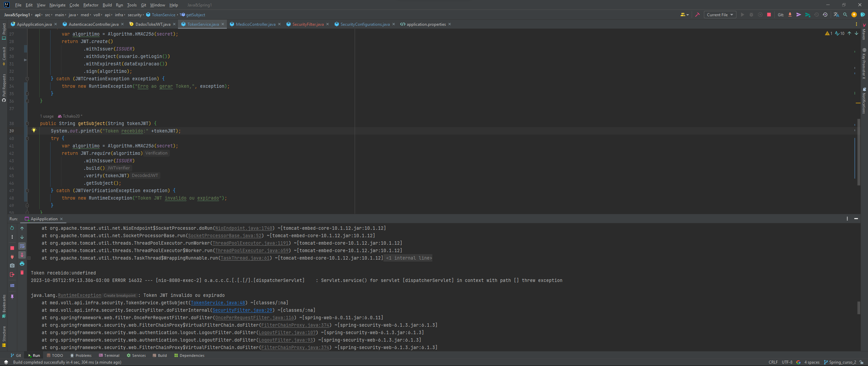Collapse catch block fold at line 33
The height and width of the screenshot is (366, 868).
pyautogui.click(x=27, y=79)
